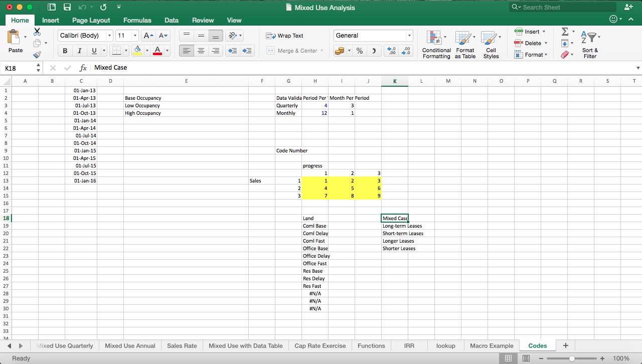Click the AutoSum sigma icon
Screen dimensions: 642x364
coord(565,32)
